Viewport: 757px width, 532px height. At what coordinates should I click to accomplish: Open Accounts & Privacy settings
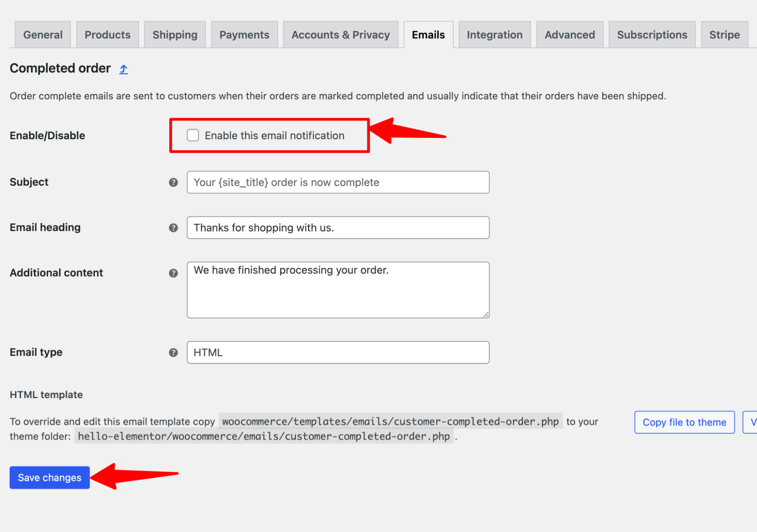[340, 34]
